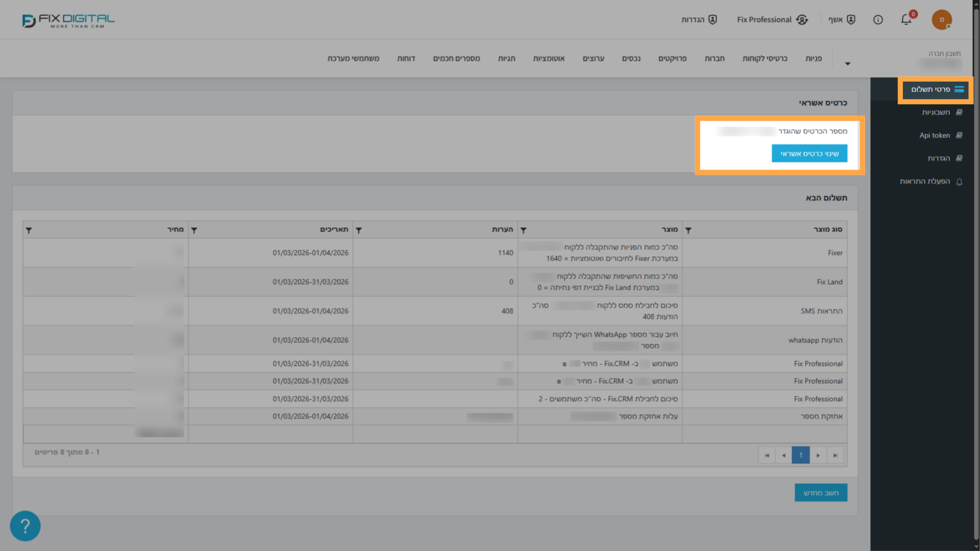980x551 pixels.
Task: Click the info circle icon in header
Action: [x=878, y=19]
